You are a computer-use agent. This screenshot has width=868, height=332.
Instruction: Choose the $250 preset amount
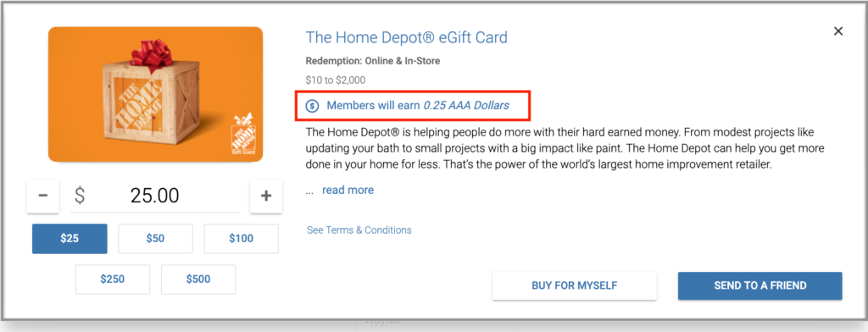[113, 279]
